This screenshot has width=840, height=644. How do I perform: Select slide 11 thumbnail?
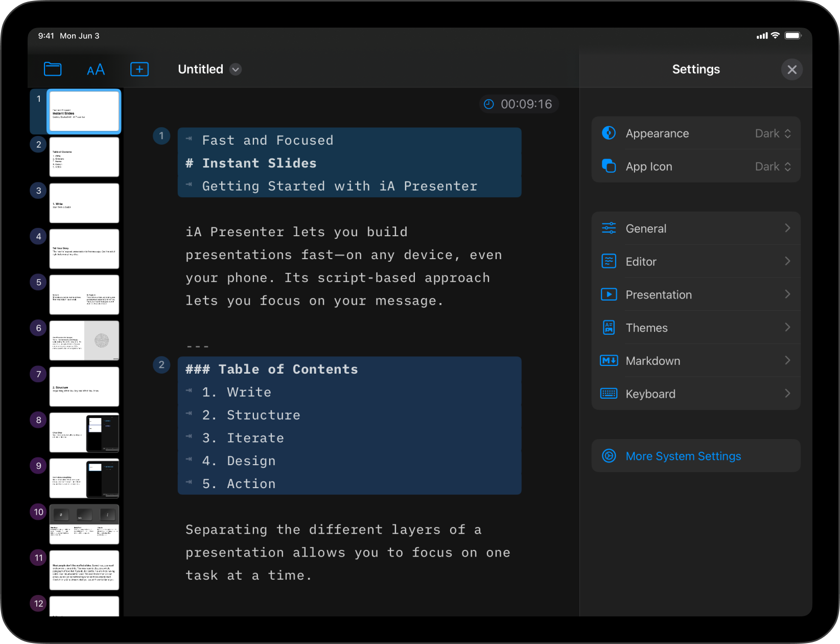(84, 570)
